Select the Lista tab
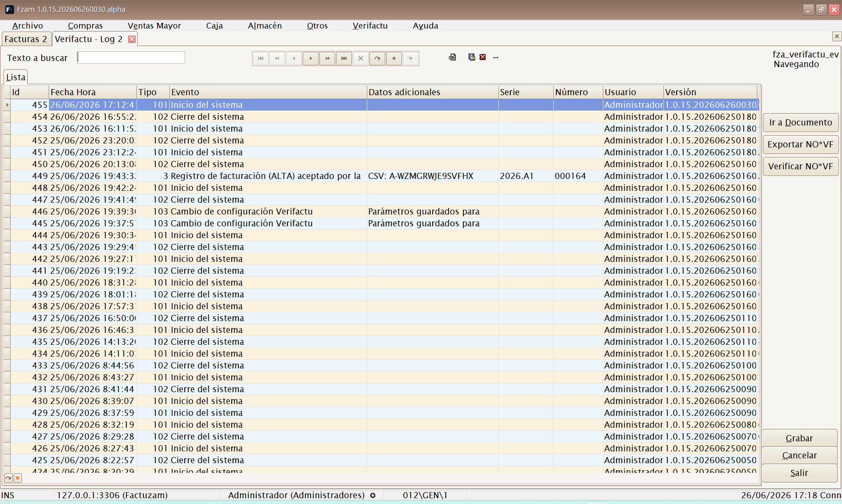This screenshot has width=842, height=504. click(x=16, y=77)
